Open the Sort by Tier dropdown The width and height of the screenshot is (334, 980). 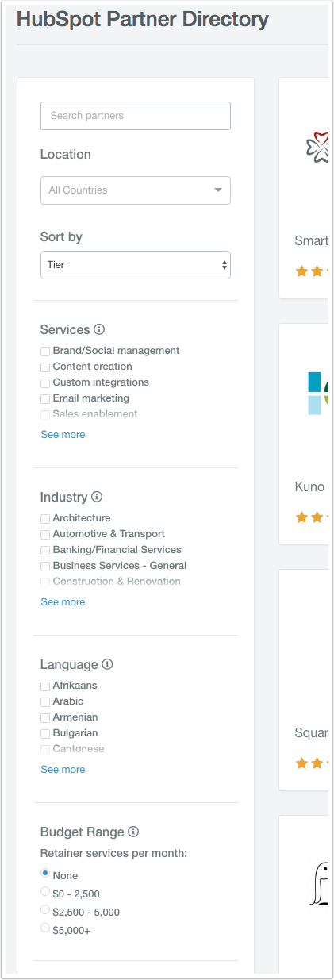point(136,265)
